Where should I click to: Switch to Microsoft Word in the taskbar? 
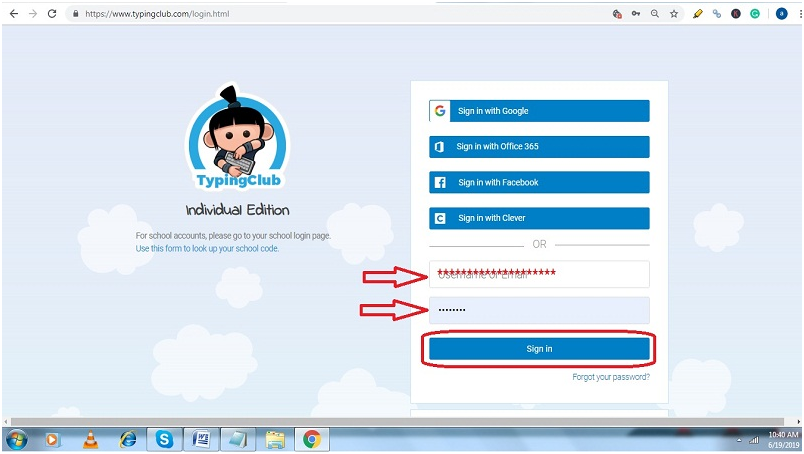coord(202,440)
